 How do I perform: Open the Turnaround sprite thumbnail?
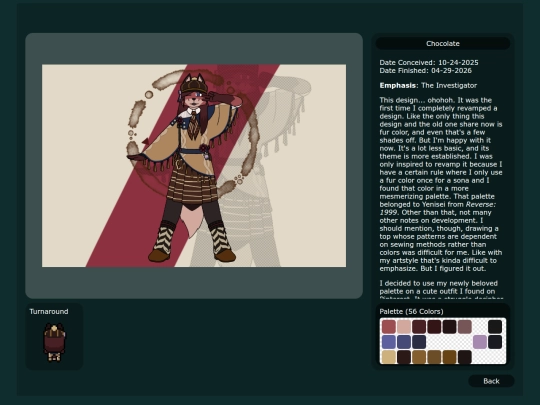(x=54, y=342)
